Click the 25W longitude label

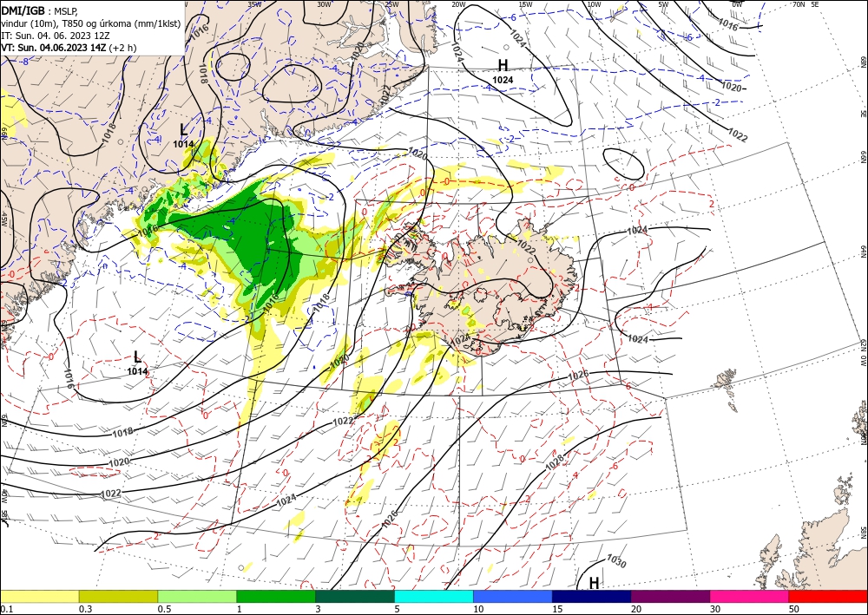(391, 3)
